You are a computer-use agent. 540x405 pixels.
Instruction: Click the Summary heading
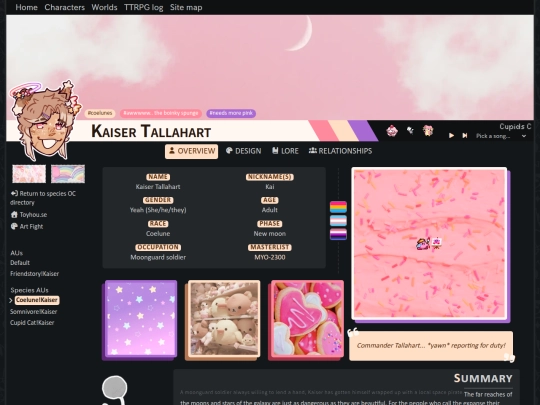point(483,378)
